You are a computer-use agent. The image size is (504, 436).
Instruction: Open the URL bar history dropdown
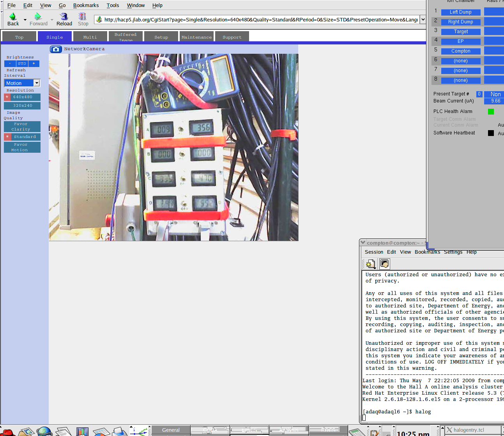click(423, 19)
